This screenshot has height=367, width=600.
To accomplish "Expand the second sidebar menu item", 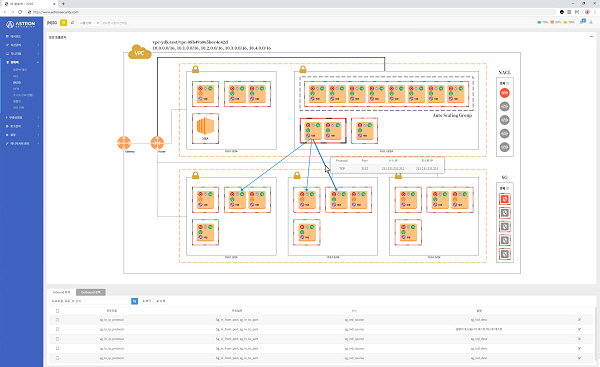I will [x=22, y=45].
